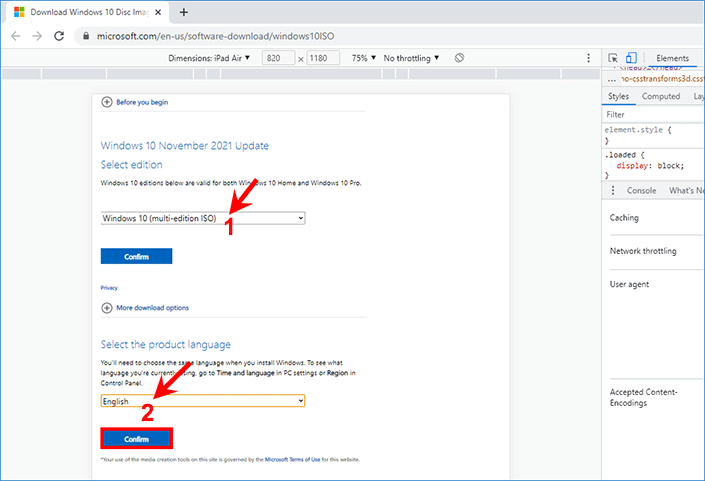Screen dimensions: 705x481
Task: Open the What's New drawer tab
Action: coord(686,191)
